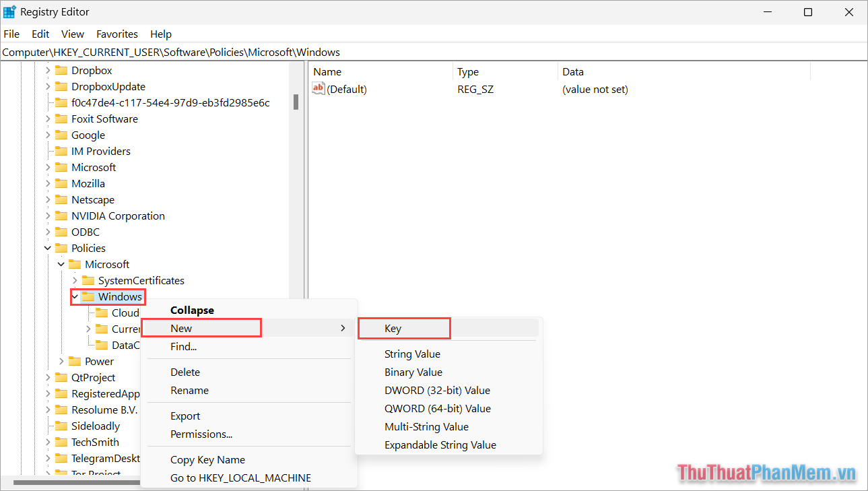This screenshot has height=491, width=868.
Task: Click the Google key folder icon
Action: coord(61,135)
